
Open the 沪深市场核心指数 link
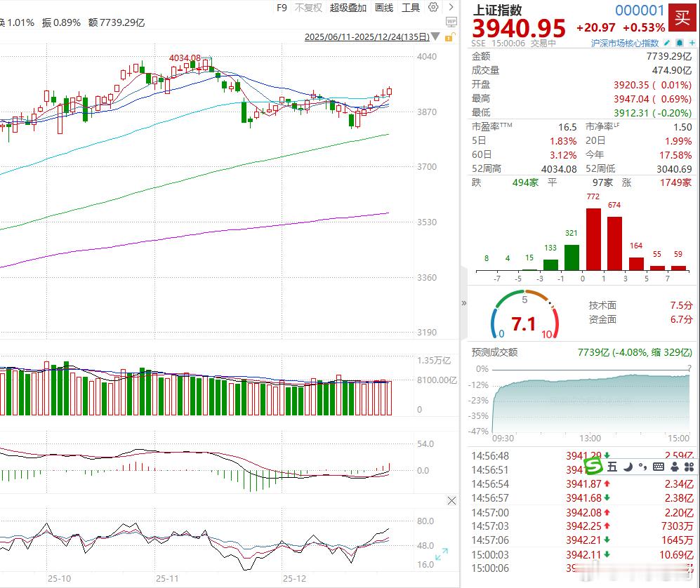point(625,44)
